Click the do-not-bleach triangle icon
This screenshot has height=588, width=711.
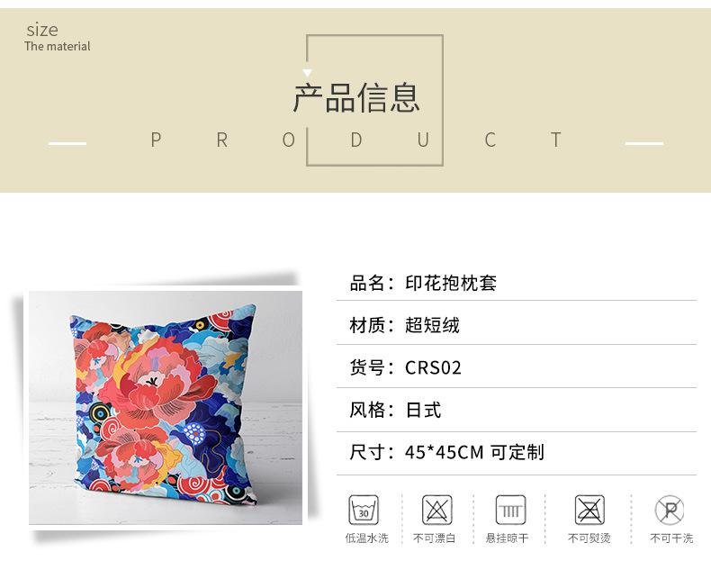[x=437, y=510]
